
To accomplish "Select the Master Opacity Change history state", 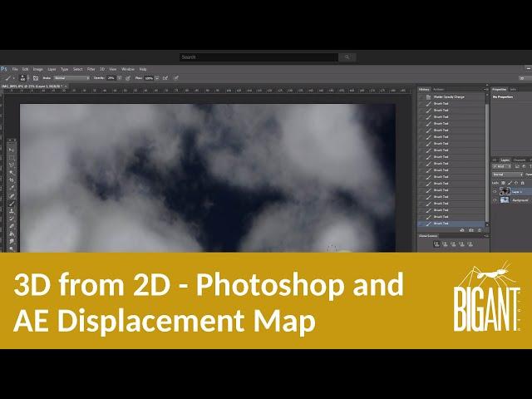I will tap(451, 97).
